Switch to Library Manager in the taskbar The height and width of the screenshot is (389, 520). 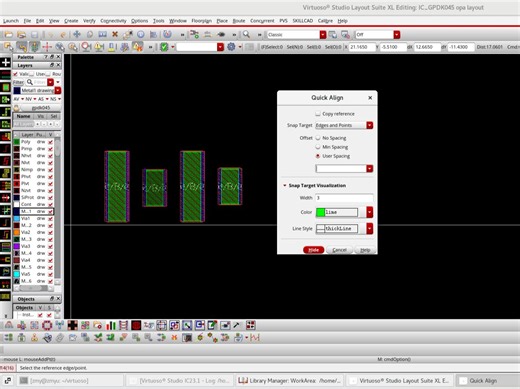[290, 380]
